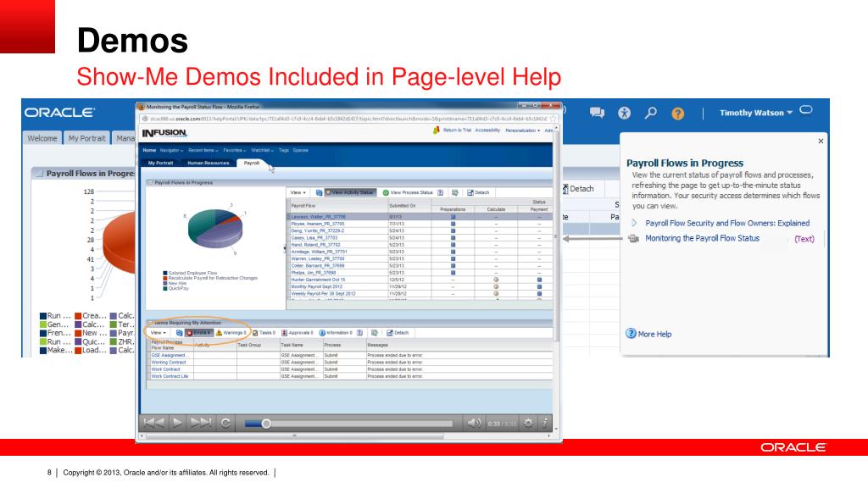Click the orange help question mark icon

677,114
